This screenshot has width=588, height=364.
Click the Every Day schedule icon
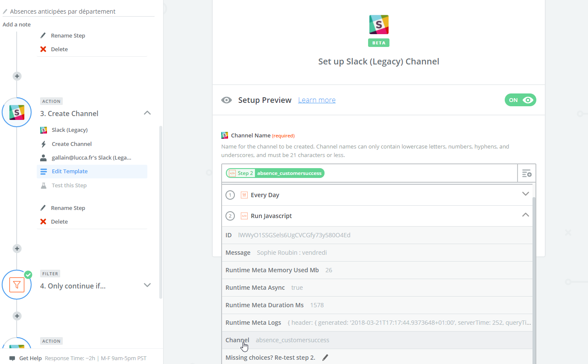(244, 195)
